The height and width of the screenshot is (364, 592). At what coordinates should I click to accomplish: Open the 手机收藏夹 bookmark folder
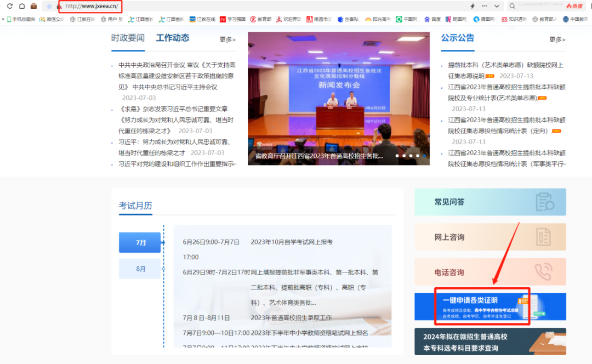[21, 19]
